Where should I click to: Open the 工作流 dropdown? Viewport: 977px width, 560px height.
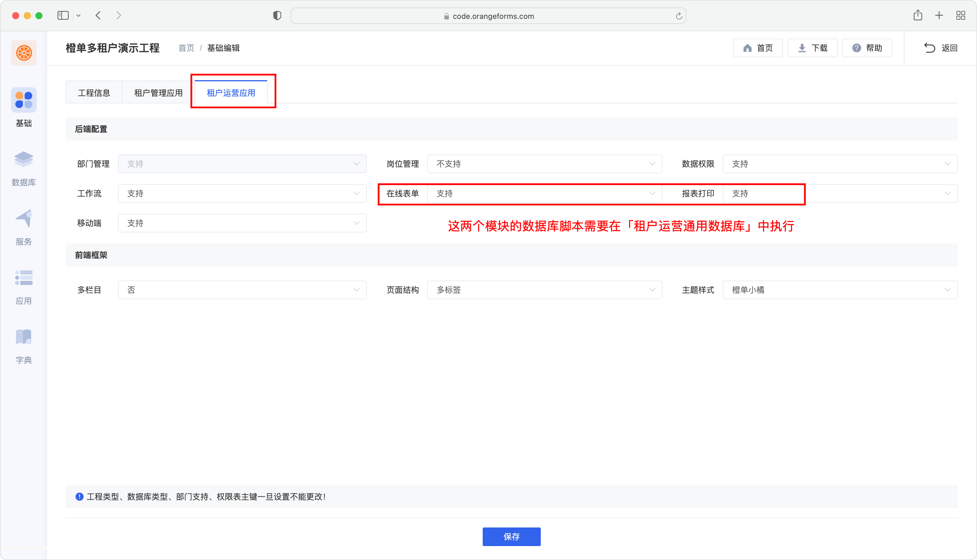242,193
